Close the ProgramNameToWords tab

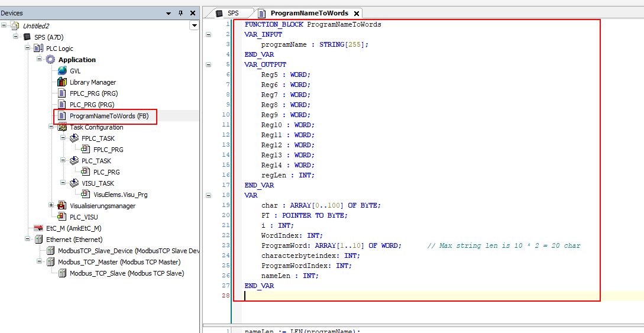(357, 14)
